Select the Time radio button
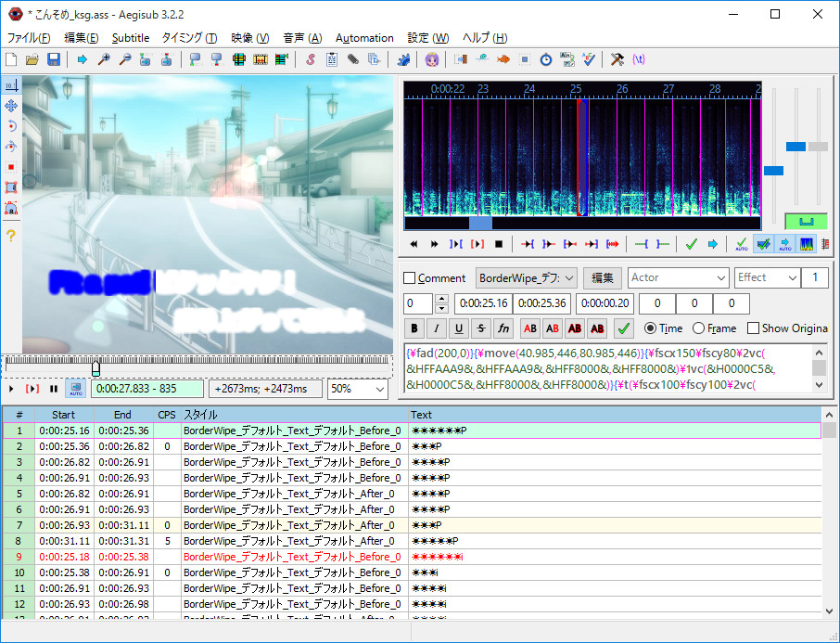The width and height of the screenshot is (840, 643). [x=650, y=328]
